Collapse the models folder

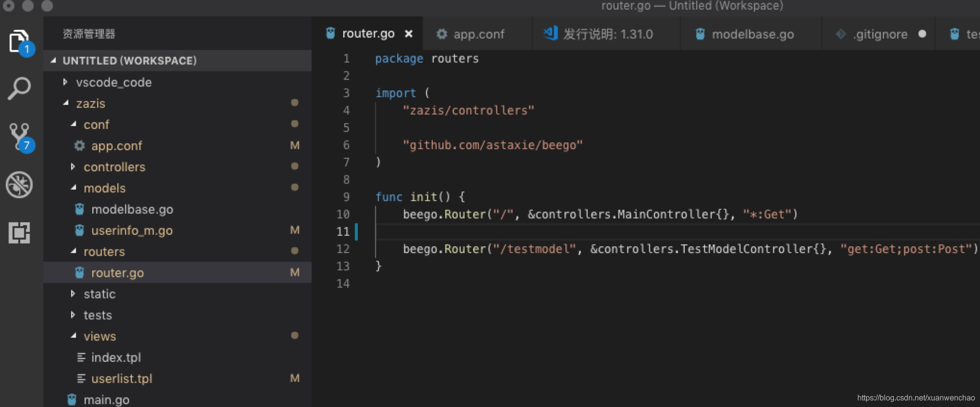(x=73, y=188)
